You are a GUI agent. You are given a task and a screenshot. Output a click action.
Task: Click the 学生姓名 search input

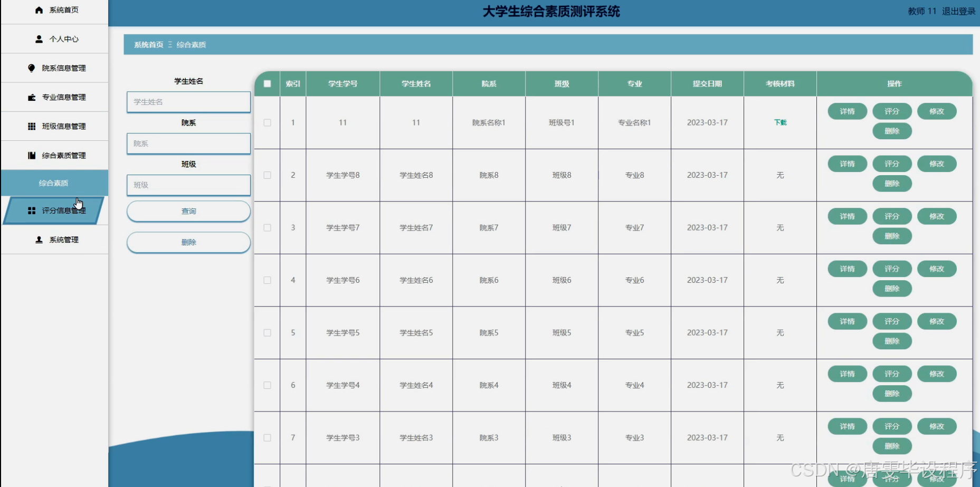click(188, 102)
